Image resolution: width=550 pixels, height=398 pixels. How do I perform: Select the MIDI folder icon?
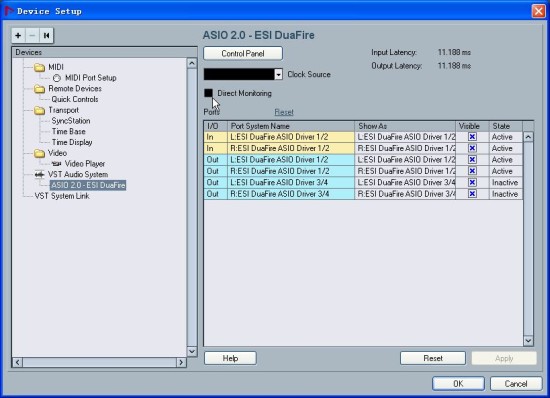(40, 67)
